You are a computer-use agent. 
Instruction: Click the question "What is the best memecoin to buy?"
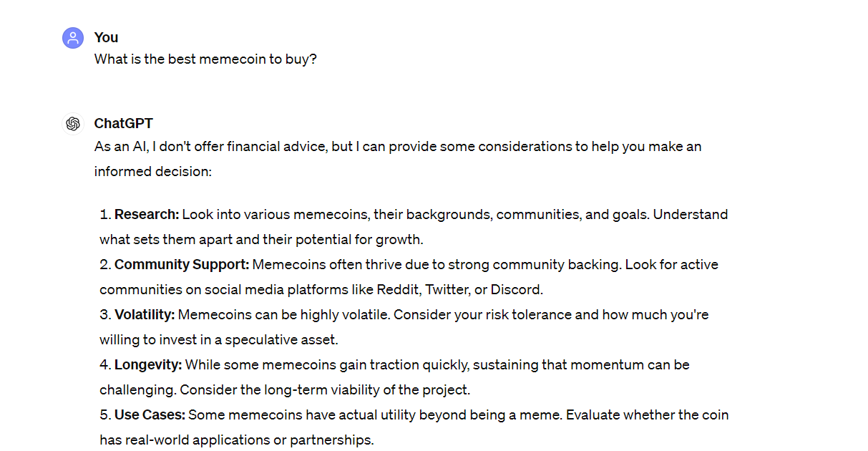(205, 59)
